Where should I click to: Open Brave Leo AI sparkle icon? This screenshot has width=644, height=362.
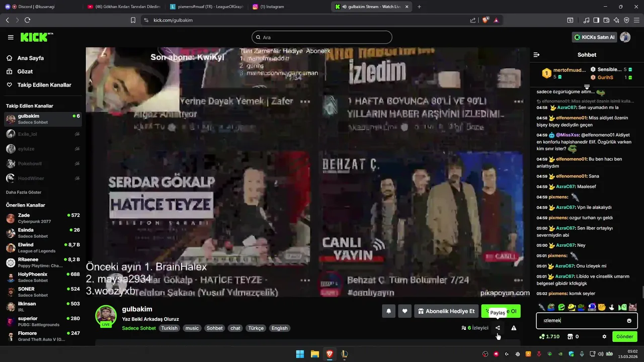click(616, 20)
